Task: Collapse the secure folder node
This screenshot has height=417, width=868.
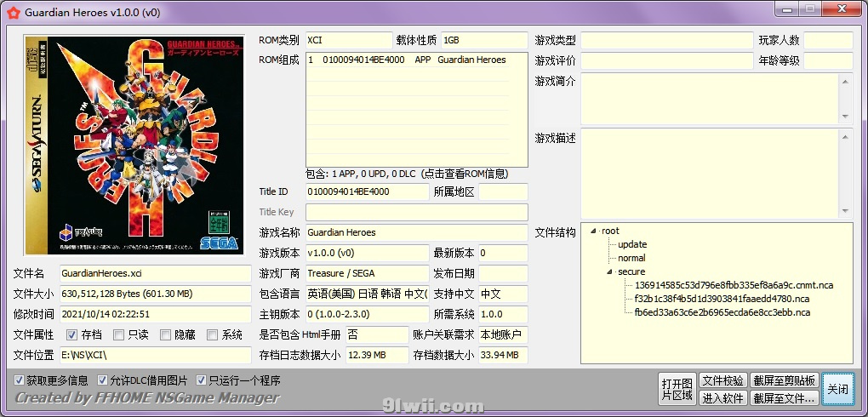Action: pyautogui.click(x=609, y=272)
